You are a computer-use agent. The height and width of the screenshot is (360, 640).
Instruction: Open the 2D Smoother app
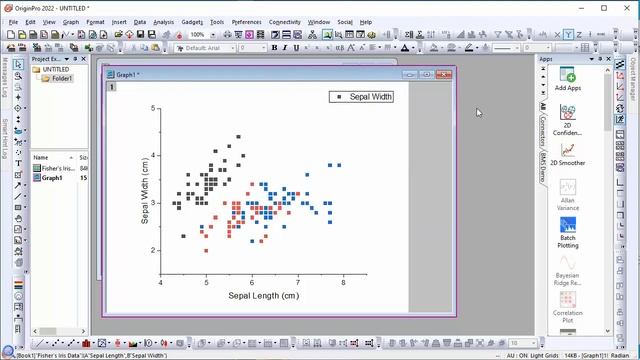point(567,154)
